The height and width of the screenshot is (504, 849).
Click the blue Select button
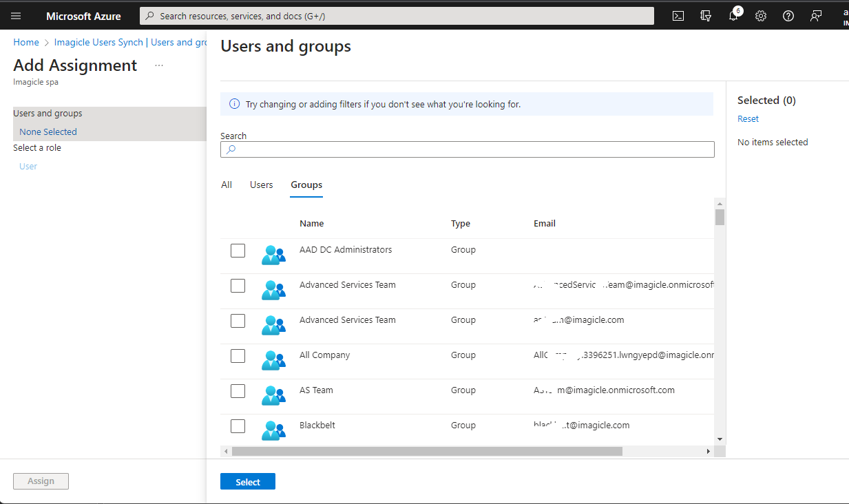point(248,482)
